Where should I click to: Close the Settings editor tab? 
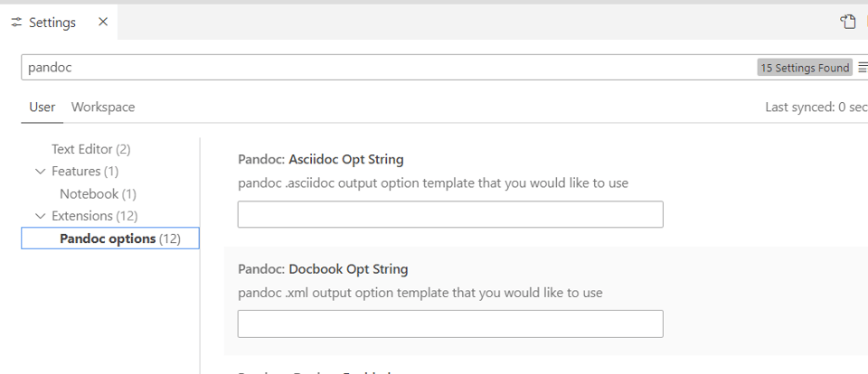103,22
